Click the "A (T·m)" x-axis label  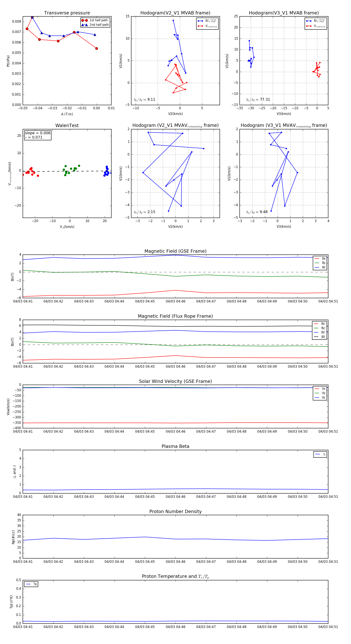[x=67, y=114]
